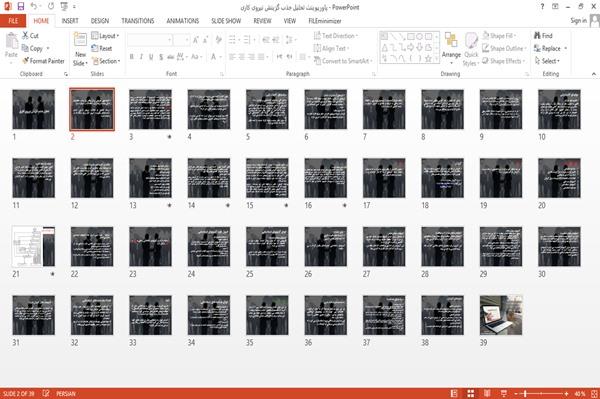Select slide 39 thumbnail with laptop image
Viewport: 600px width, 399px height.
coord(501,315)
